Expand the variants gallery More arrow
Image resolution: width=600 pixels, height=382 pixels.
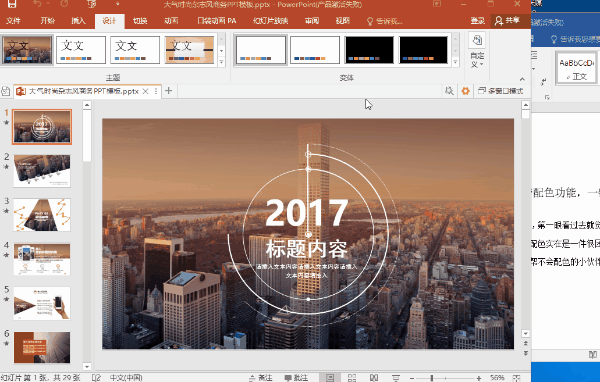(455, 62)
